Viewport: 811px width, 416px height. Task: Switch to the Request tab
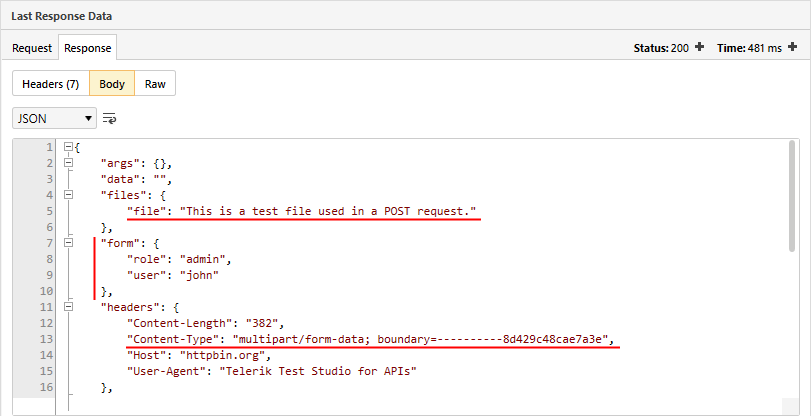[32, 48]
